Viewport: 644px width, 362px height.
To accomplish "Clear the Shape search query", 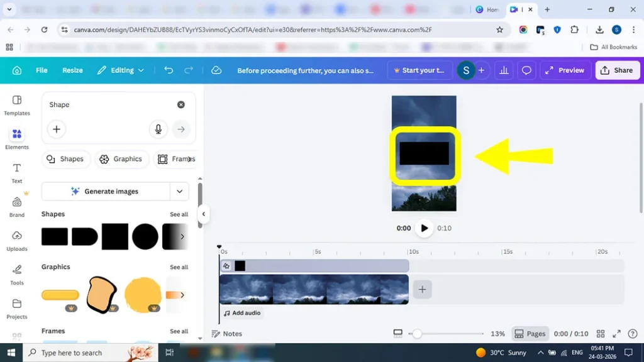I will pos(181,104).
